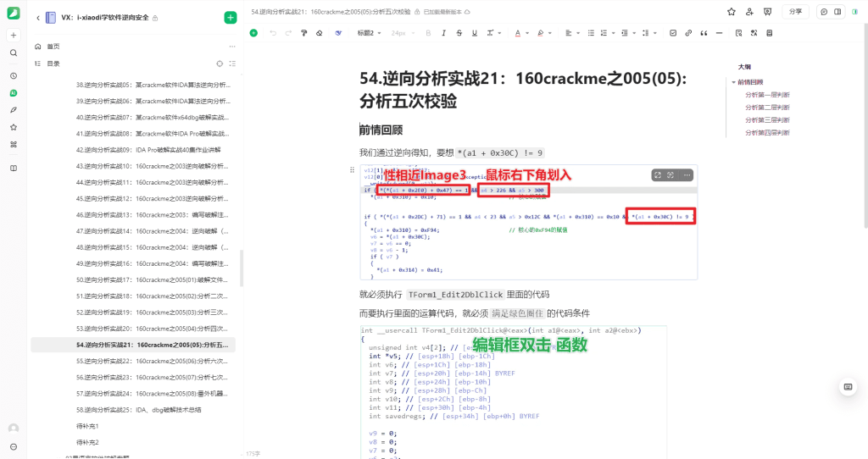
Task: Toggle the right side panel view
Action: tap(837, 12)
